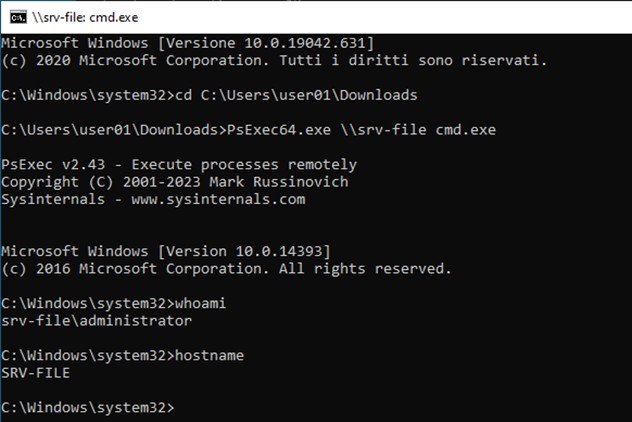This screenshot has width=632, height=422.
Task: Click the Microsoft Windows Versione 10.0.19042.631 line
Action: coord(187,44)
